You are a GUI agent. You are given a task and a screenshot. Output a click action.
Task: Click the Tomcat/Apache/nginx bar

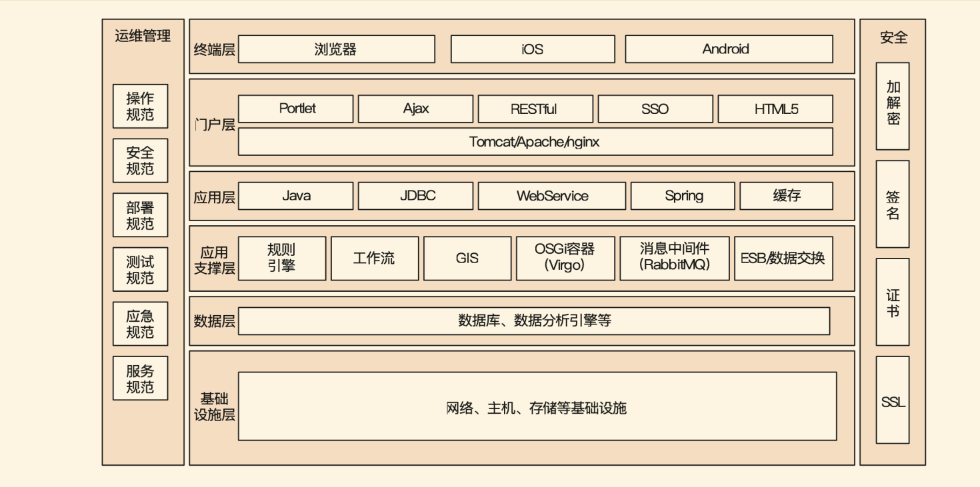pyautogui.click(x=535, y=142)
